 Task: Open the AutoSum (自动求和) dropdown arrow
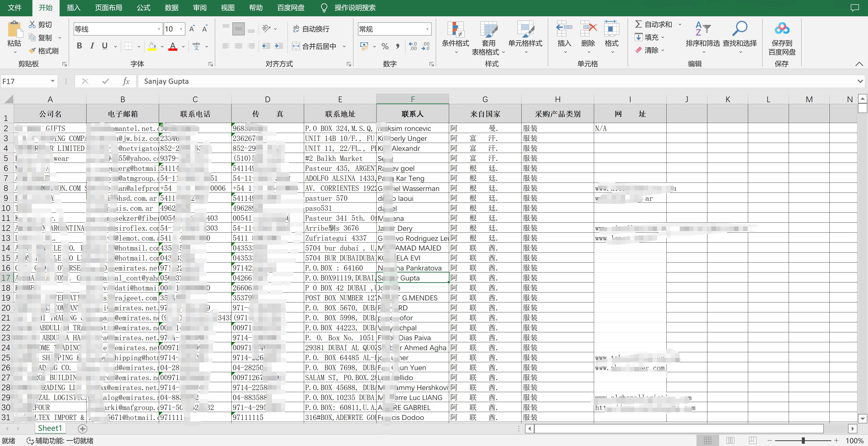(680, 24)
